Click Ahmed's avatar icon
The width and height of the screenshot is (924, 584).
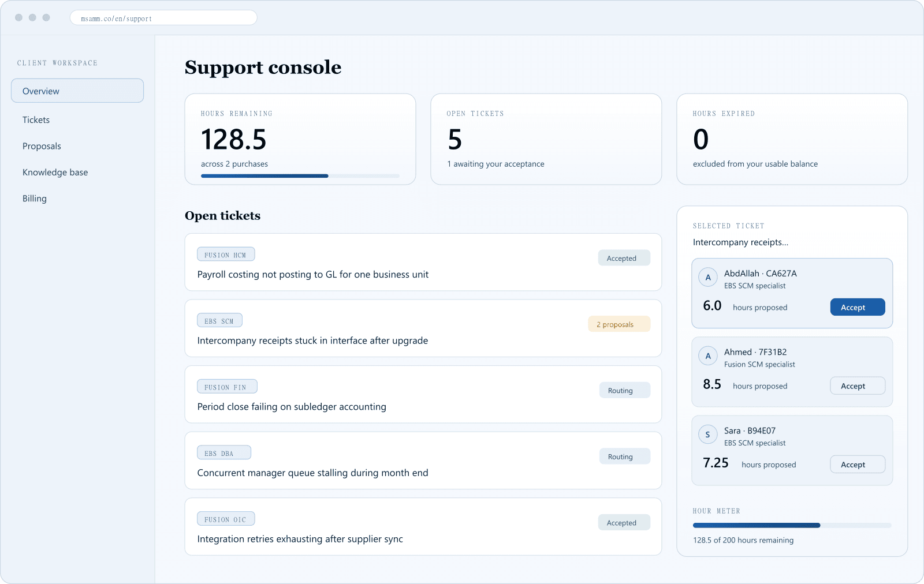tap(708, 356)
